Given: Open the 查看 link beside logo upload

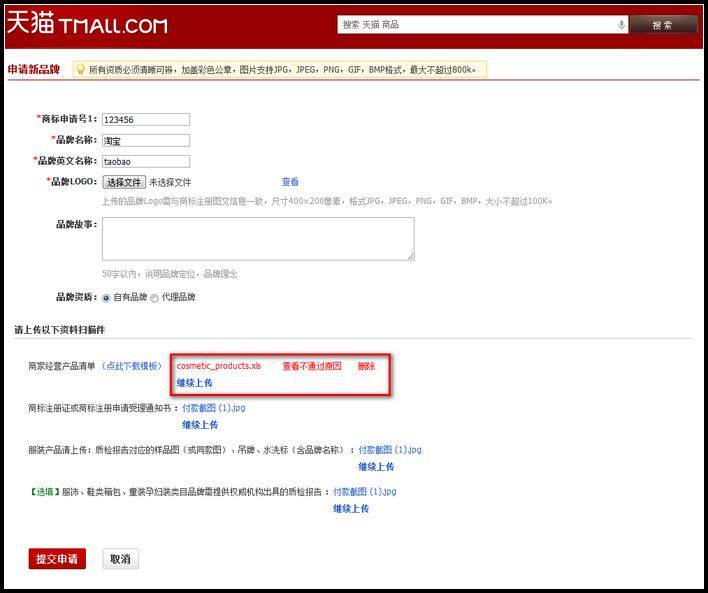Looking at the screenshot, I should pos(290,182).
